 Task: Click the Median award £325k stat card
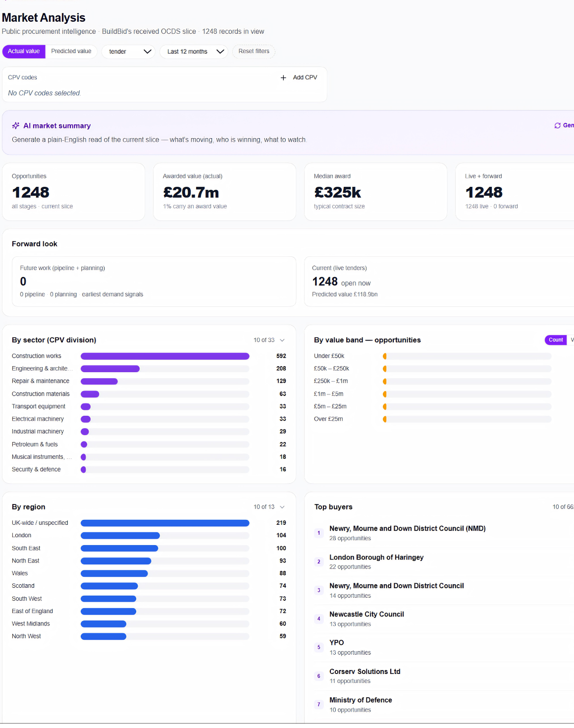click(x=376, y=192)
